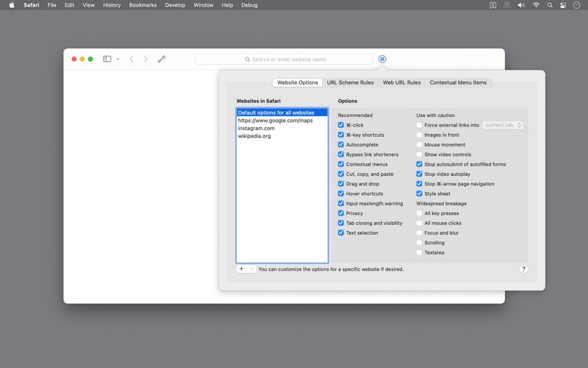This screenshot has width=588, height=368.
Task: Uncheck Text selection
Action: tap(341, 233)
